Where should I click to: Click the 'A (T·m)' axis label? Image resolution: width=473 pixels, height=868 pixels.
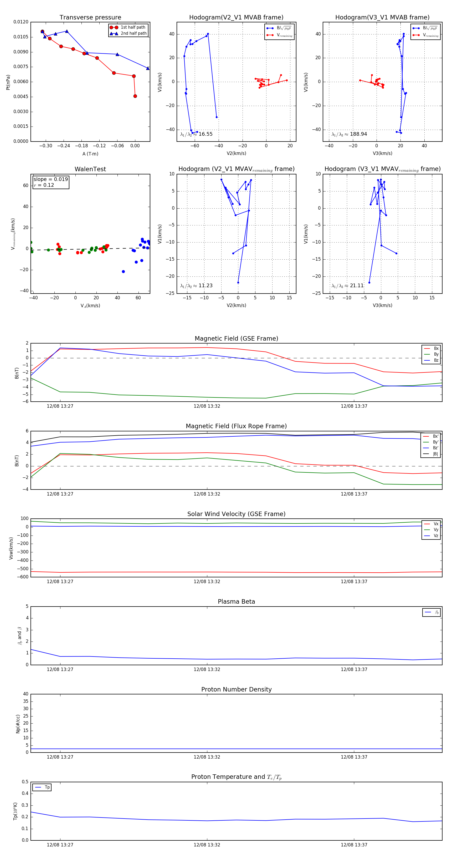(x=90, y=154)
